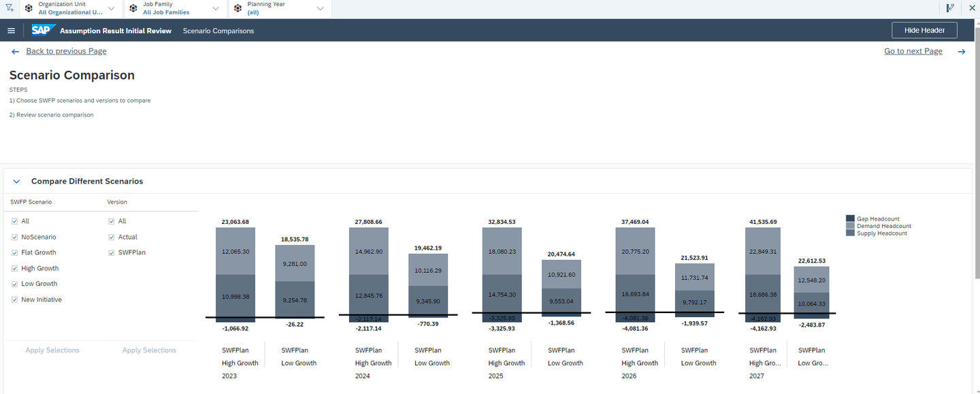Open the add filter icon
Viewport: 980px width, 394px height.
pyautogui.click(x=10, y=8)
